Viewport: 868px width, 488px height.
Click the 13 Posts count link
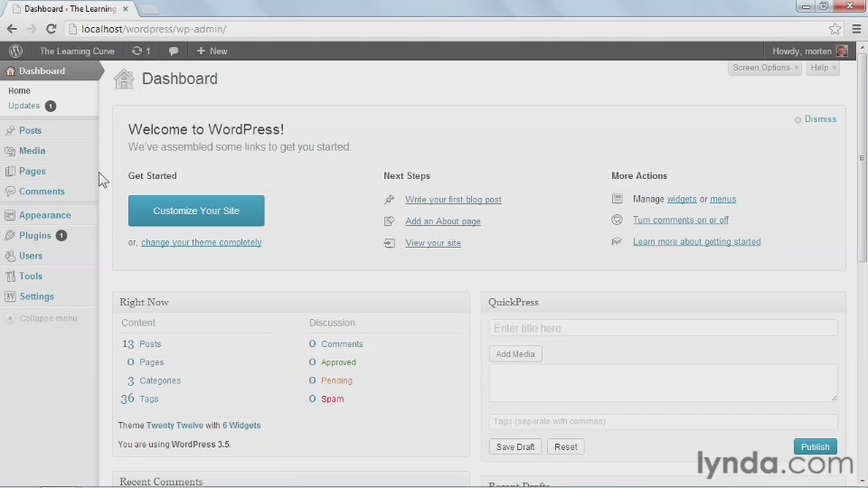tap(141, 344)
